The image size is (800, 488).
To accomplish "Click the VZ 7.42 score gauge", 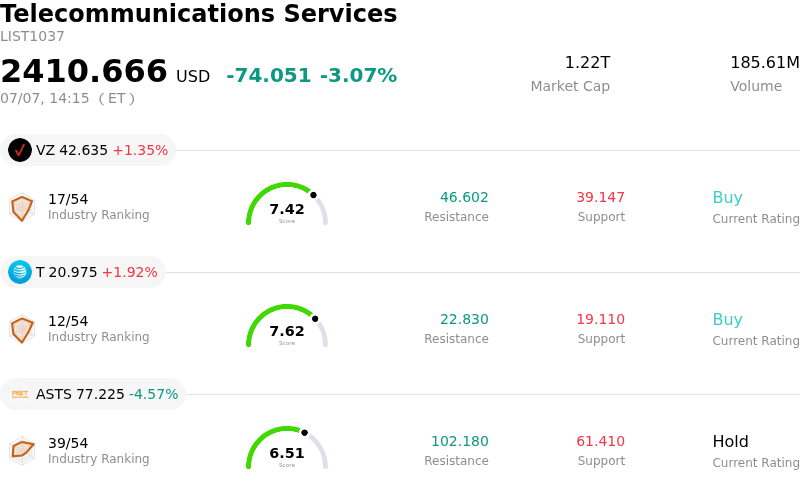I will click(x=287, y=204).
